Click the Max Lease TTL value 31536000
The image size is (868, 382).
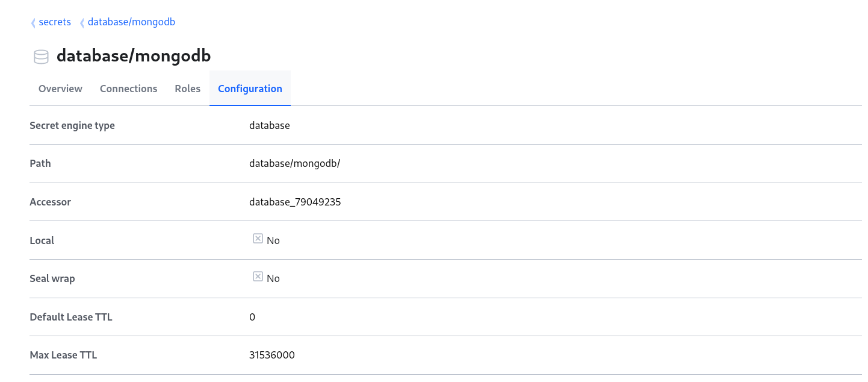(x=272, y=355)
